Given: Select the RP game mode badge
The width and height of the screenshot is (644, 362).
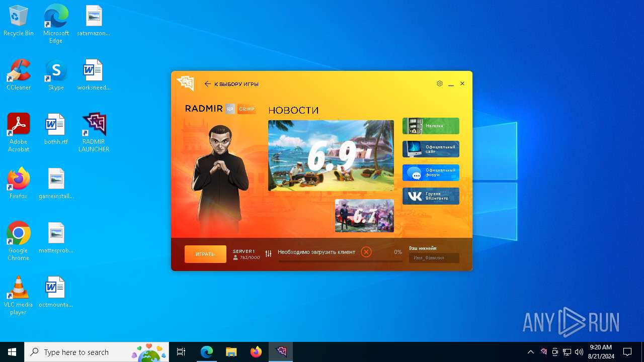Looking at the screenshot, I should tap(230, 109).
